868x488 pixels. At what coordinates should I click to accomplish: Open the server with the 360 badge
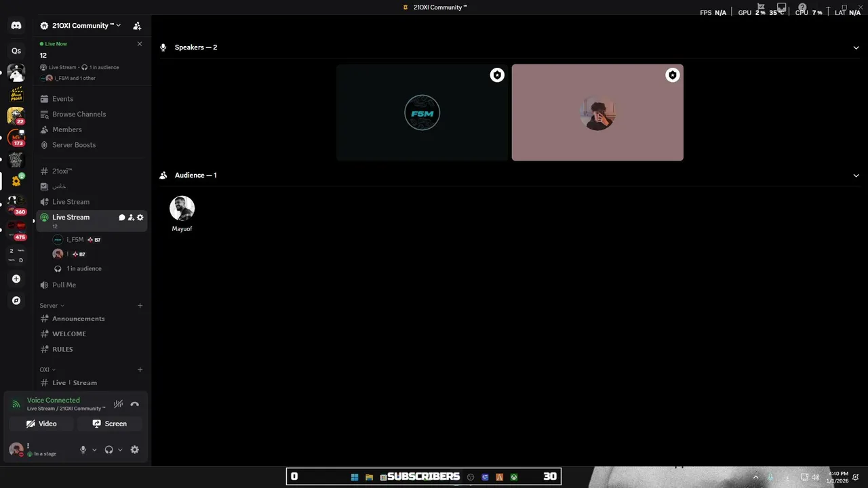[x=16, y=204]
